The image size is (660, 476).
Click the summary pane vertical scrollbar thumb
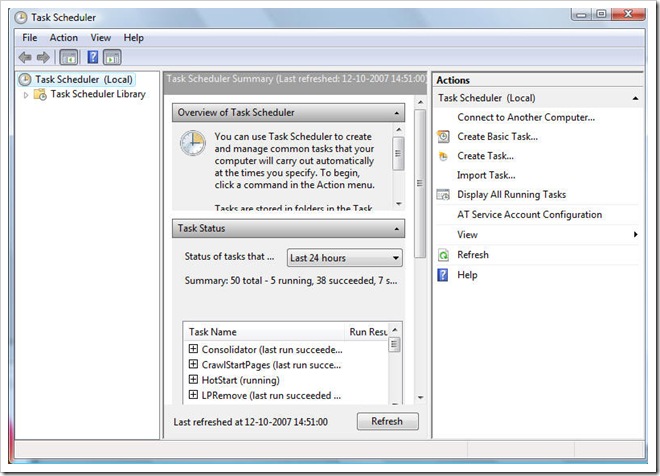[x=420, y=183]
